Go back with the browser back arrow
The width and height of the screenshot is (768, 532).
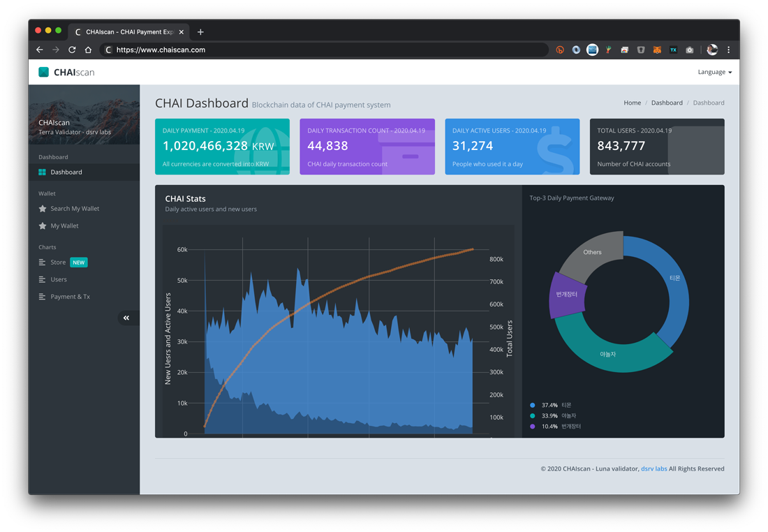[x=40, y=50]
